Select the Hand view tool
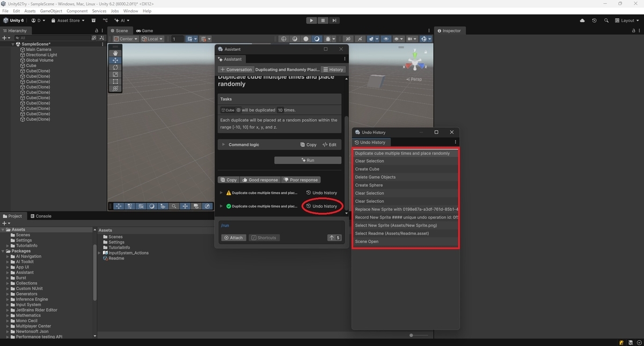This screenshot has height=346, width=644. tap(115, 53)
